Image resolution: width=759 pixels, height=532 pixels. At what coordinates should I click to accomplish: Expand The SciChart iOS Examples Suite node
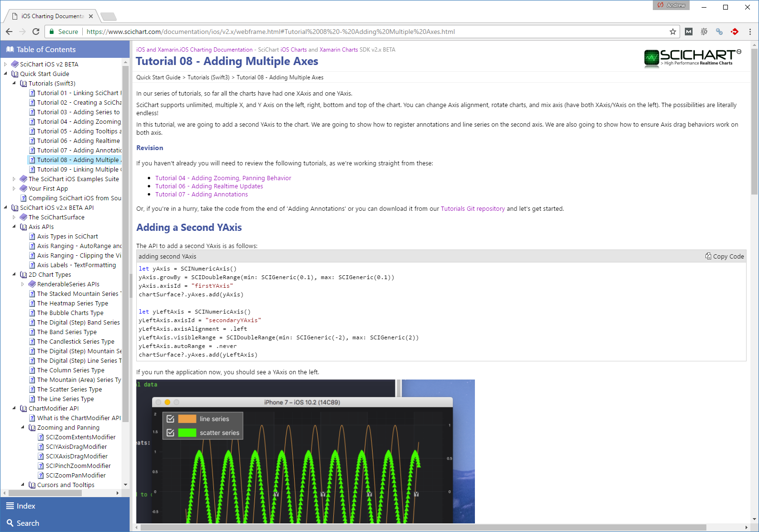(14, 179)
